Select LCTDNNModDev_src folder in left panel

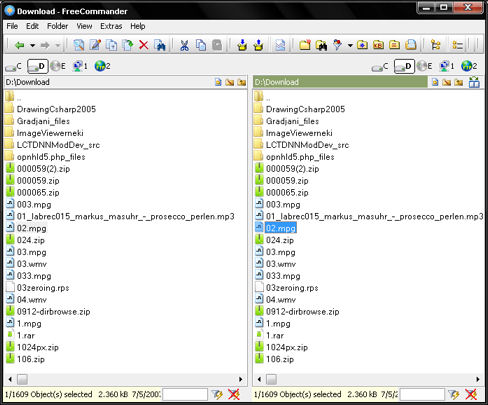tap(58, 145)
